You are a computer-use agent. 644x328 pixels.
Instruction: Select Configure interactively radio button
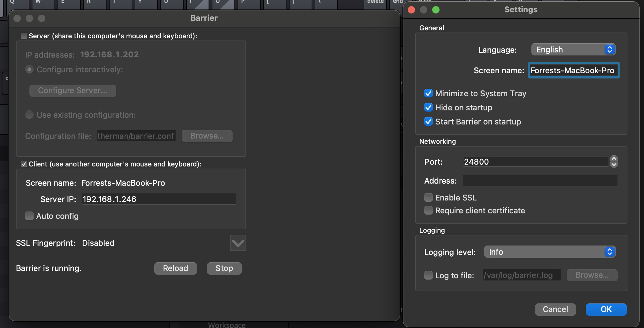29,70
